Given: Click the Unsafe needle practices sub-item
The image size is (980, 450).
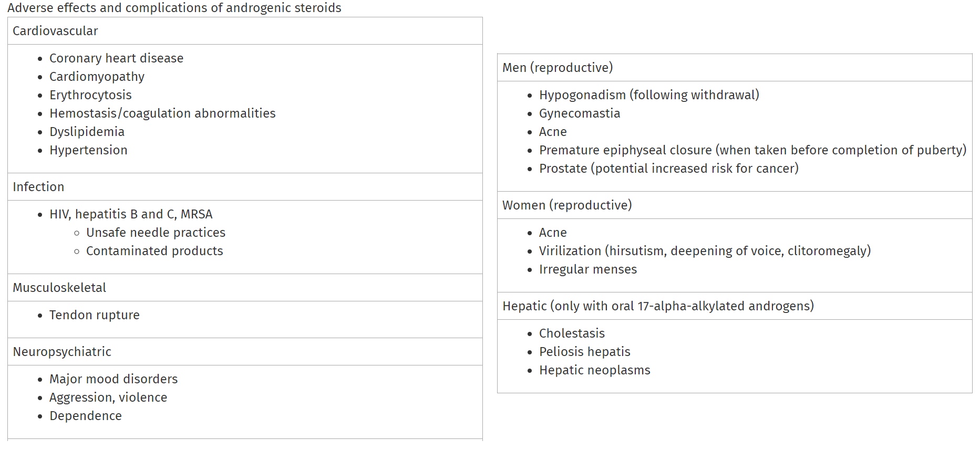Looking at the screenshot, I should pos(156,233).
